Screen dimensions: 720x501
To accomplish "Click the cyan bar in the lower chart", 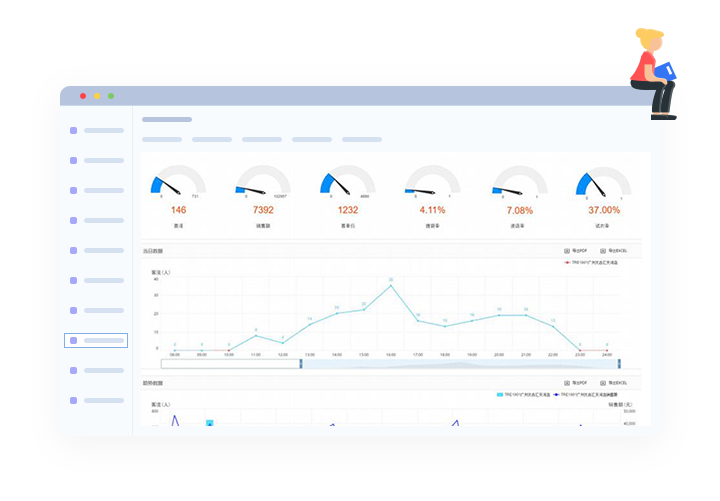I will click(210, 422).
